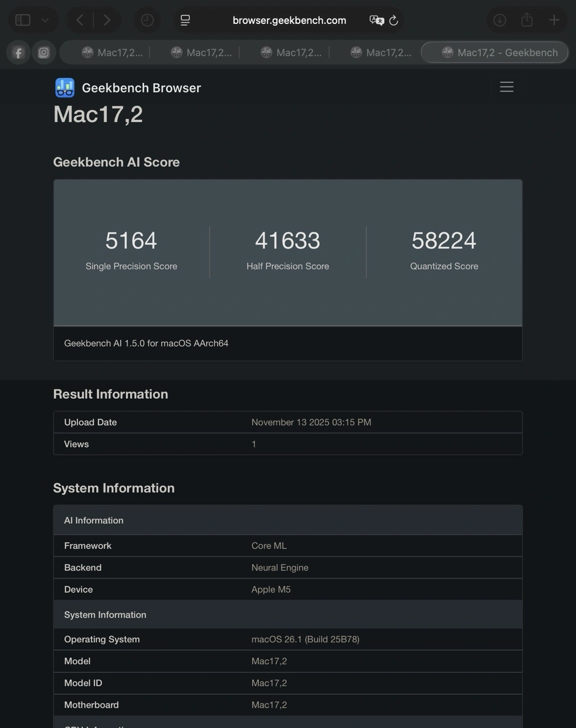Add a new tab with plus button
The height and width of the screenshot is (728, 576).
click(x=554, y=20)
